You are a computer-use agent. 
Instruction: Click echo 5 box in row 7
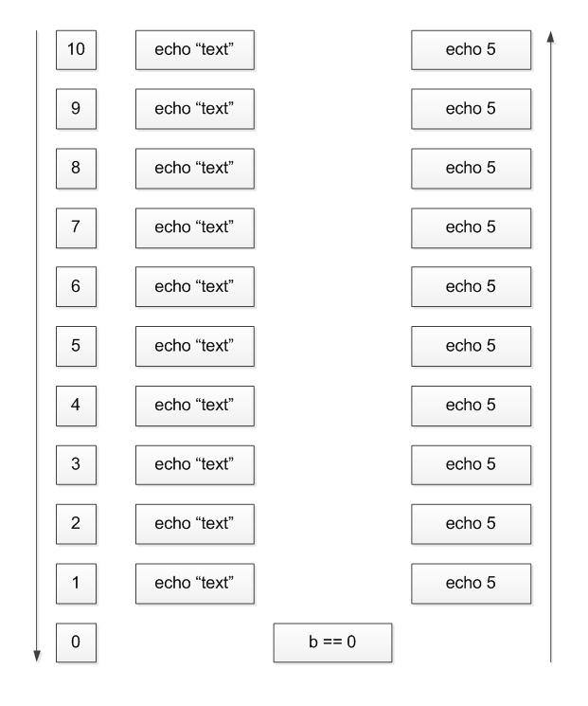point(471,227)
